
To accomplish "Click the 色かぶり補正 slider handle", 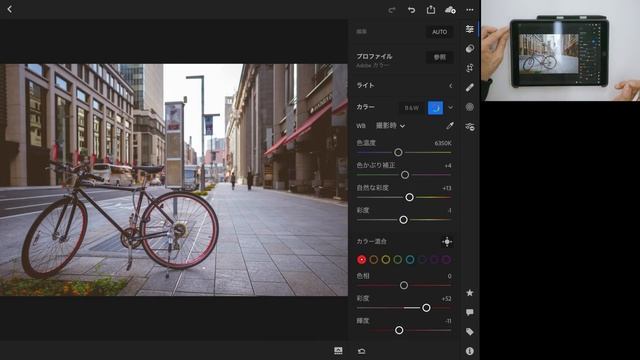I will pos(405,175).
